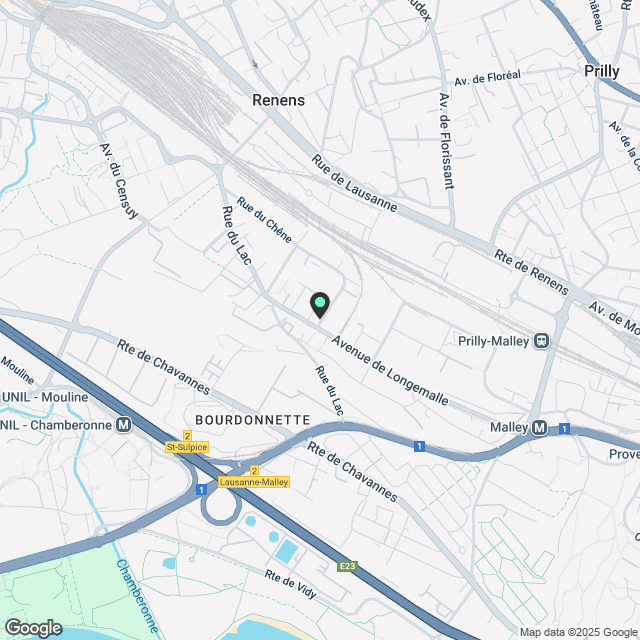The height and width of the screenshot is (640, 640).
Task: Click the UNIL - Chamberonne metro icon
Action: click(x=124, y=425)
